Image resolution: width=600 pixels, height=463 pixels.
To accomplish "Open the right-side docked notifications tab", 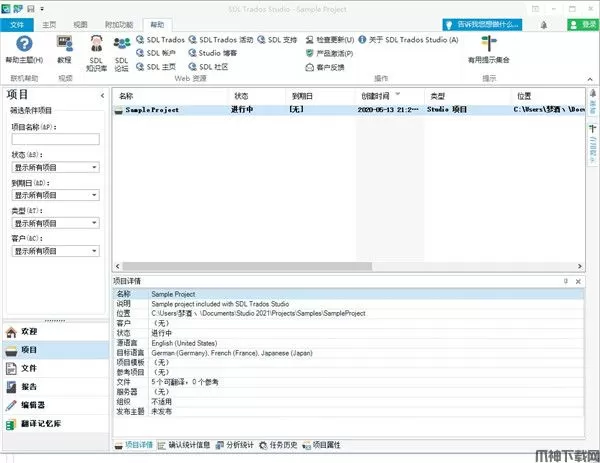I will point(593,101).
